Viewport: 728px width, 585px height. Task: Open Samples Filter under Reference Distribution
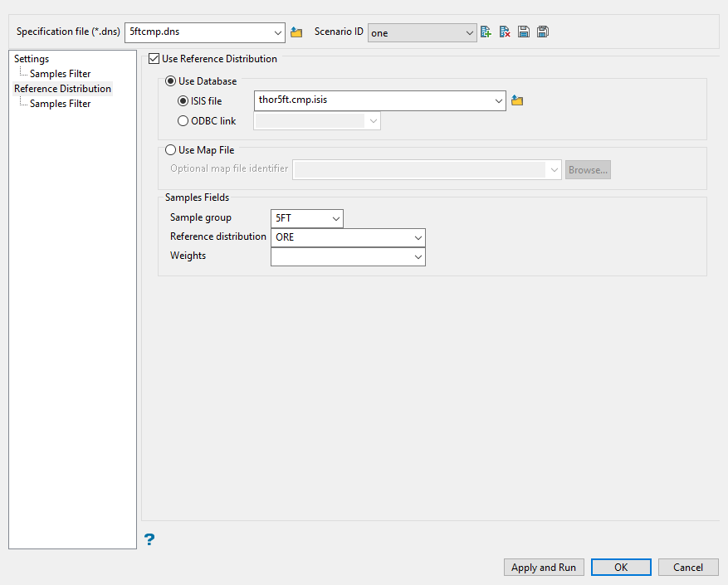pyautogui.click(x=60, y=104)
